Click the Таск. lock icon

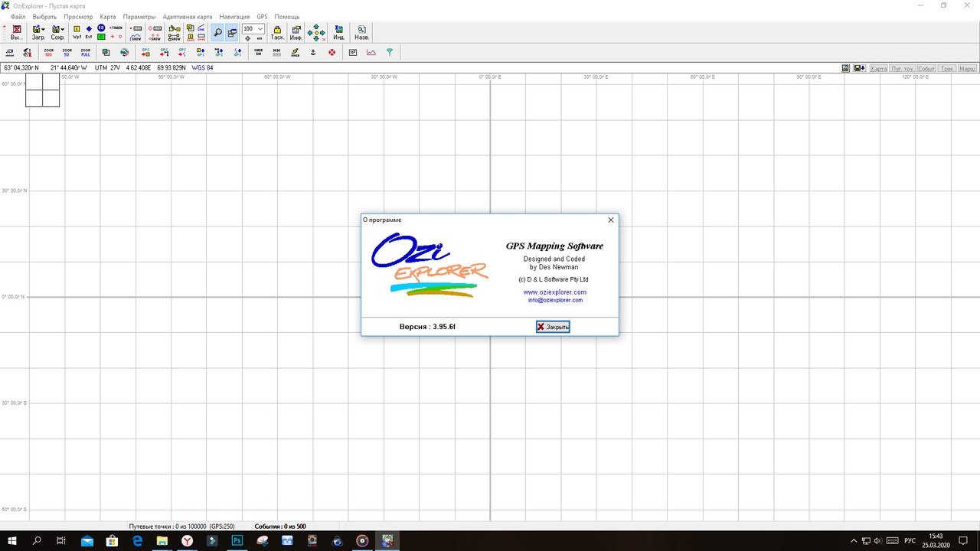[x=277, y=32]
